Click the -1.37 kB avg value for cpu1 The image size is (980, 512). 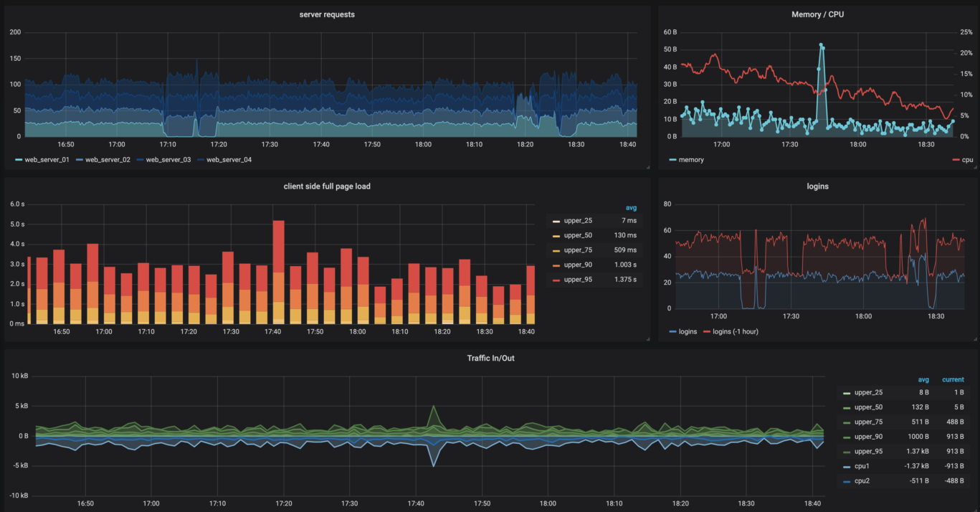pyautogui.click(x=915, y=467)
